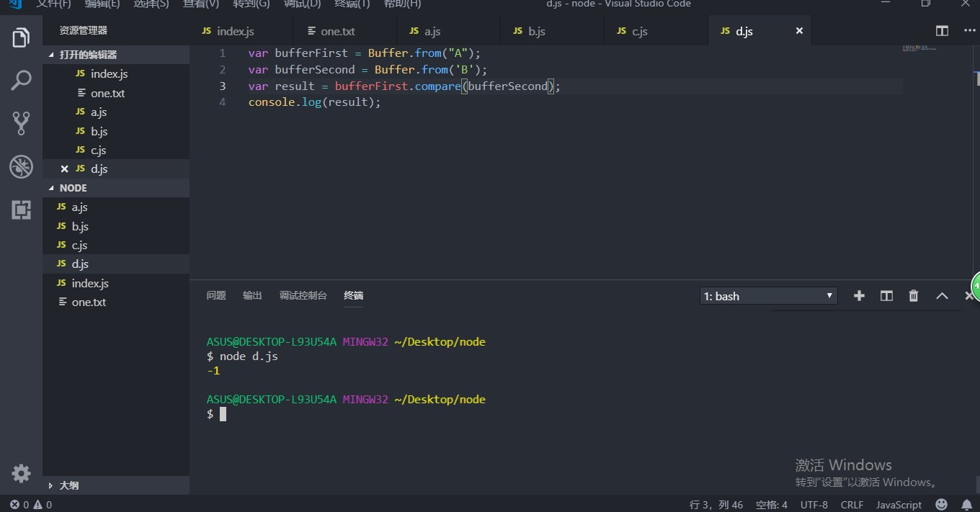Switch to the index.js tab

tap(241, 31)
